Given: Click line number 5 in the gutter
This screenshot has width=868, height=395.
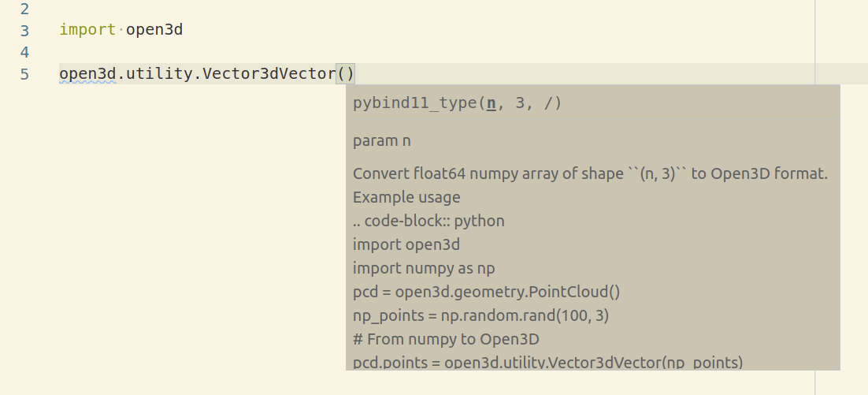Looking at the screenshot, I should click(24, 74).
